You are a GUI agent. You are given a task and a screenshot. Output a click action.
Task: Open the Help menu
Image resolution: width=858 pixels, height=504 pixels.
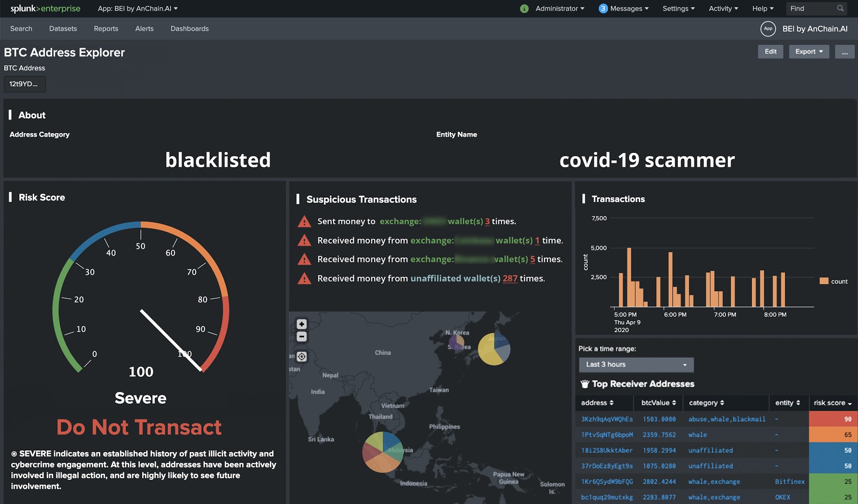point(763,9)
